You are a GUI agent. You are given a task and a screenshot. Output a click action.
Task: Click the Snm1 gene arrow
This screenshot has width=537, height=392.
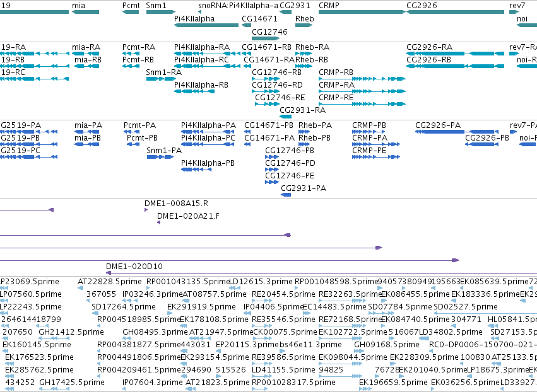pyautogui.click(x=161, y=12)
